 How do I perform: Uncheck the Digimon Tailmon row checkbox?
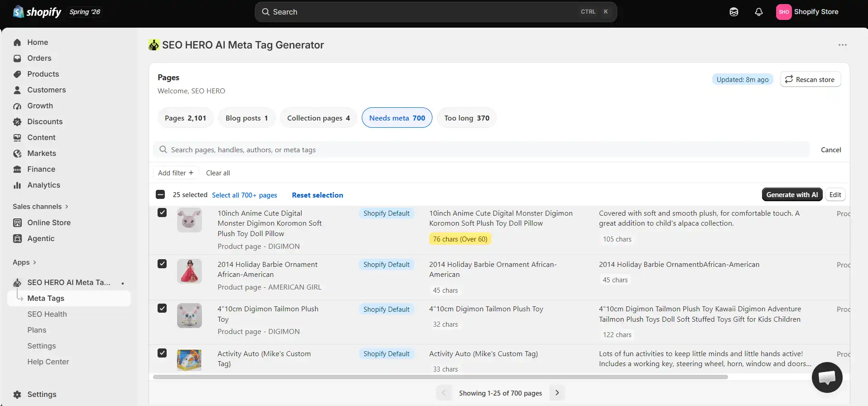coord(162,308)
